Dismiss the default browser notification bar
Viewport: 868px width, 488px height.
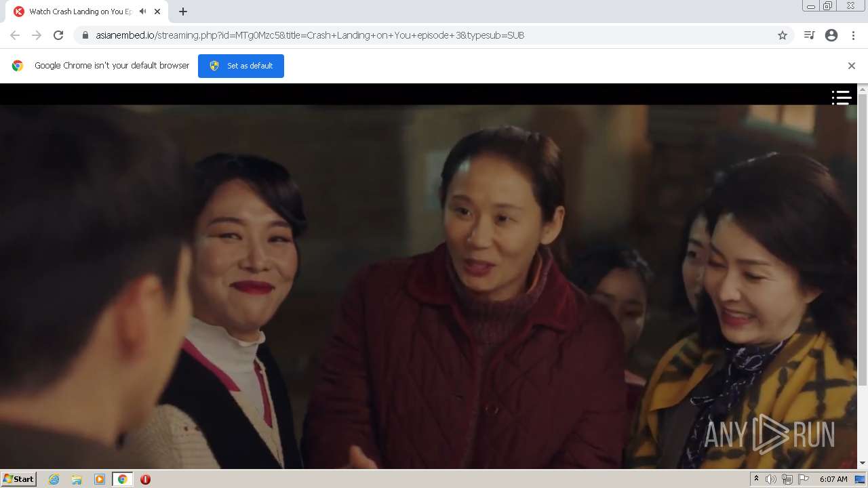[x=852, y=66]
